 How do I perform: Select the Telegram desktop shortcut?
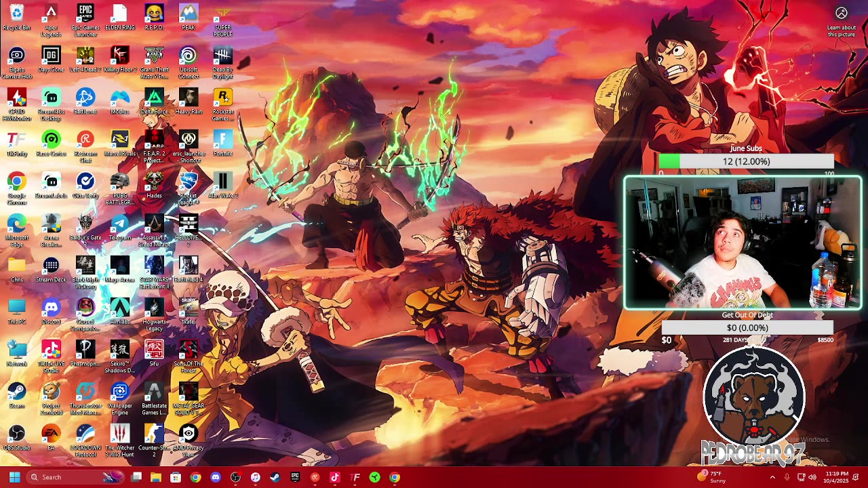pos(120,228)
